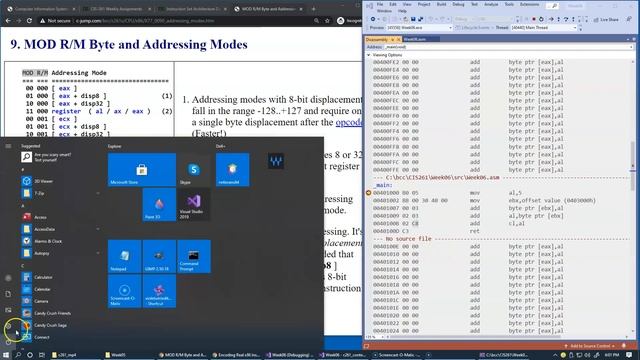This screenshot has height=360, width=640.
Task: Click breakpoint arrow at address 00401000
Action: tap(369, 193)
